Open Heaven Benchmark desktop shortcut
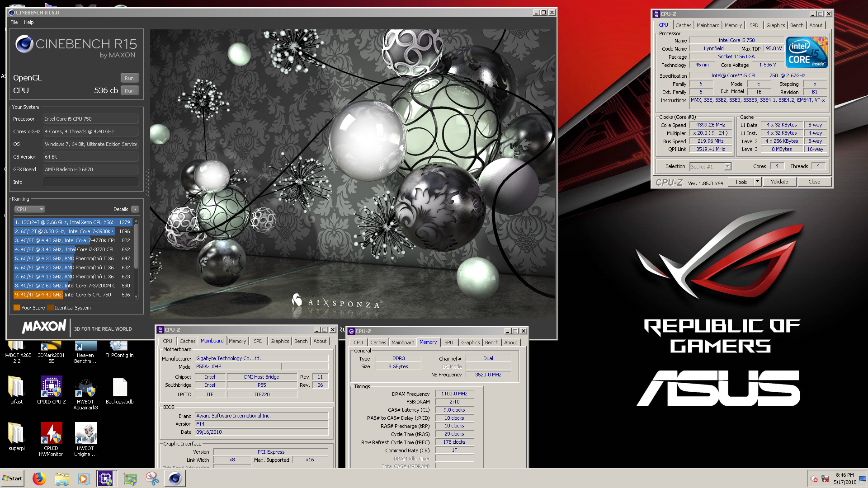The width and height of the screenshot is (868, 488). 85,352
